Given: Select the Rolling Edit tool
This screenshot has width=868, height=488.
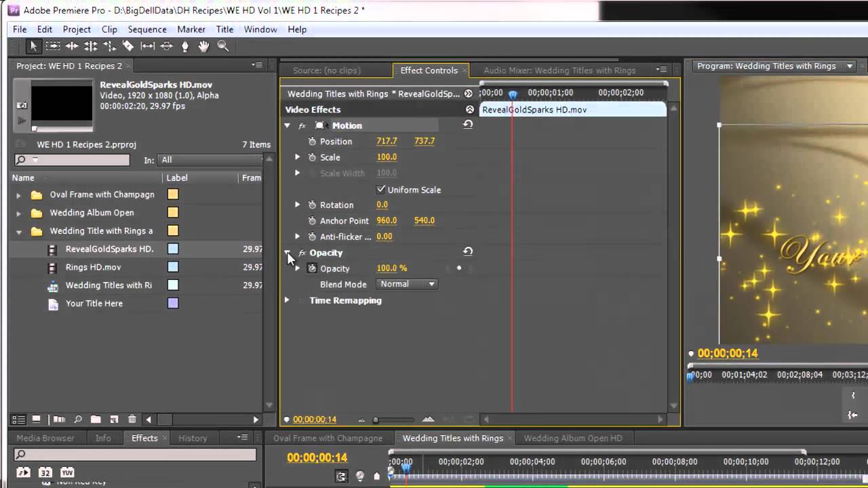Looking at the screenshot, I should (91, 46).
